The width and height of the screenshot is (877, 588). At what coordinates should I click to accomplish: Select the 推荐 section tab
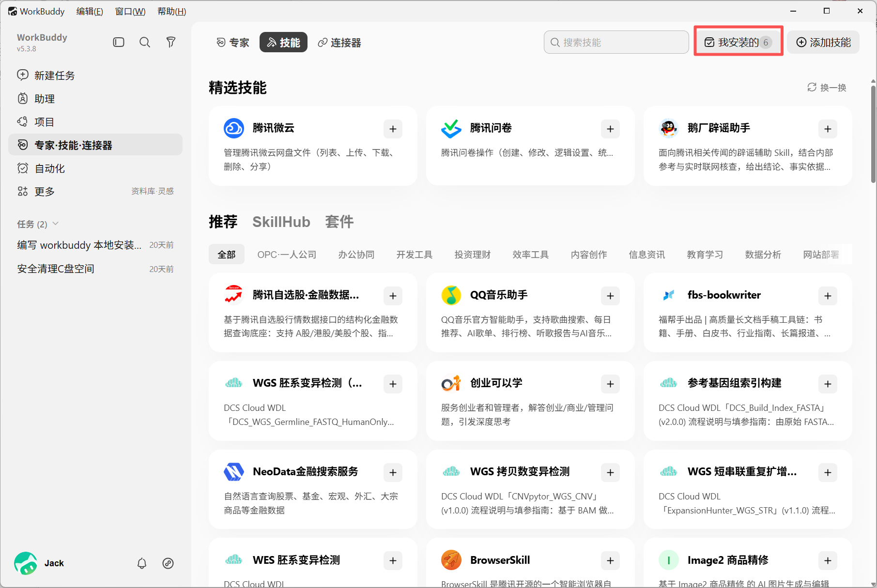[223, 222]
